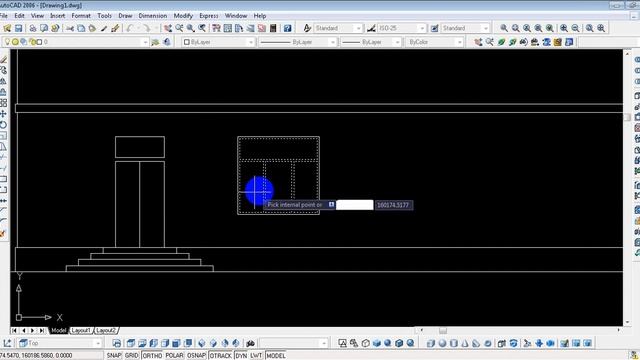Open the Top view dropdown
Viewport: 640px width, 360px height.
[60, 343]
